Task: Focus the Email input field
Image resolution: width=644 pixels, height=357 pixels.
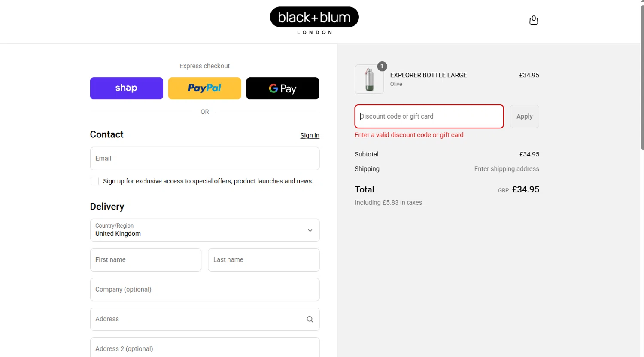Action: (x=205, y=159)
